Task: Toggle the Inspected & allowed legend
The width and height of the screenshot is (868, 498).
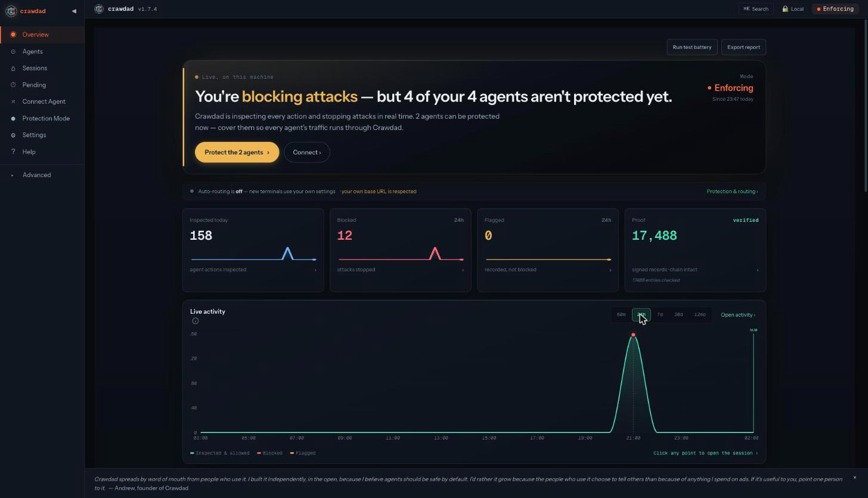Action: click(x=220, y=453)
